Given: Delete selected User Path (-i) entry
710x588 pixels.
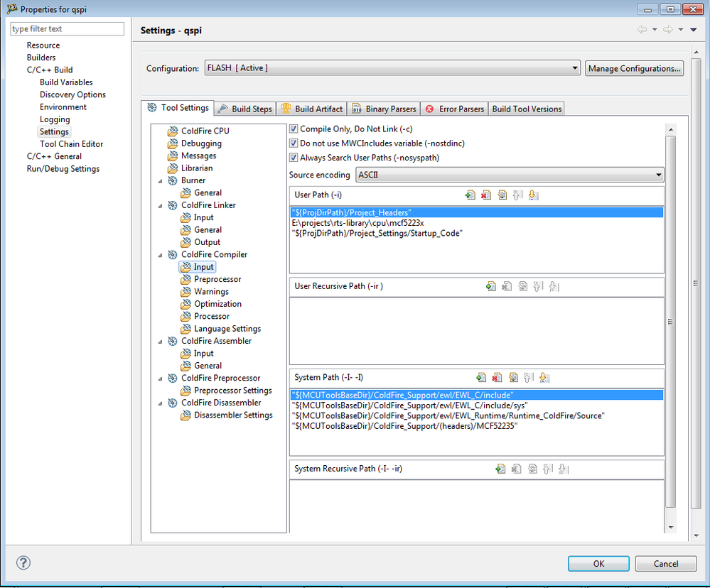Looking at the screenshot, I should click(x=486, y=195).
